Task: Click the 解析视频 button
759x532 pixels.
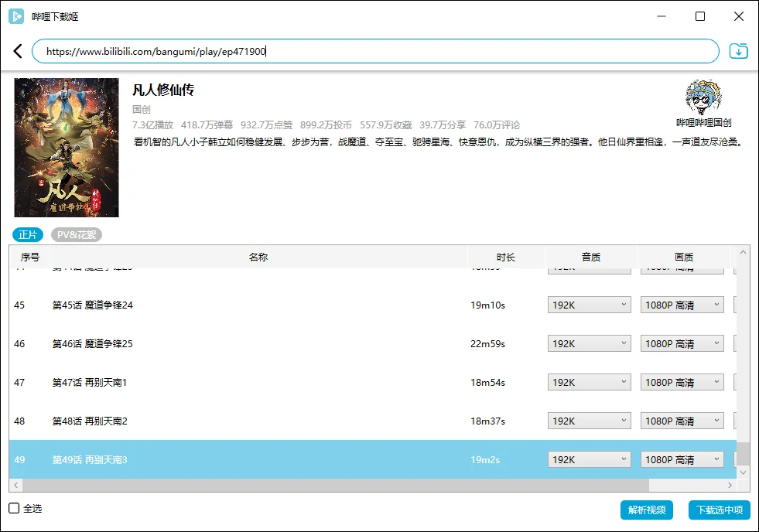Action: click(x=647, y=510)
